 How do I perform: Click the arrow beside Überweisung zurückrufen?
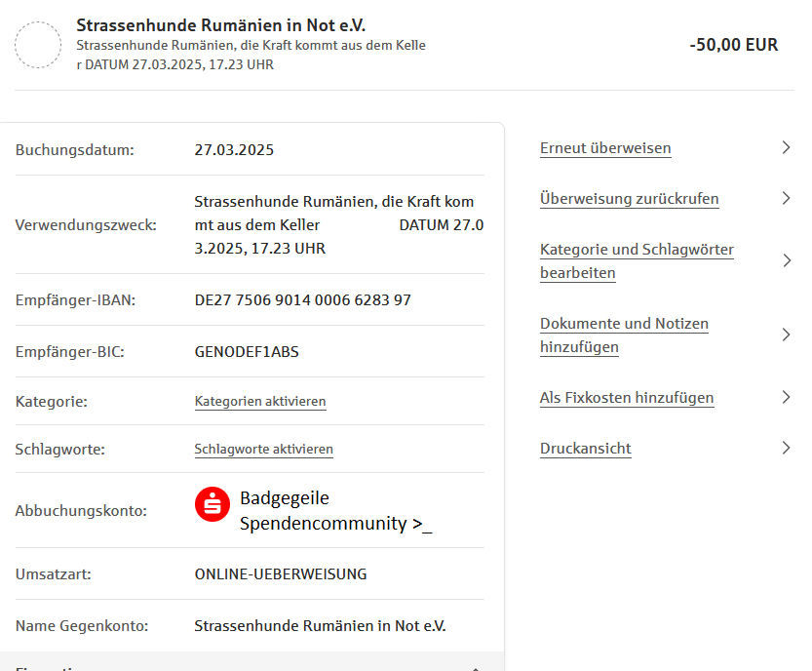786,198
